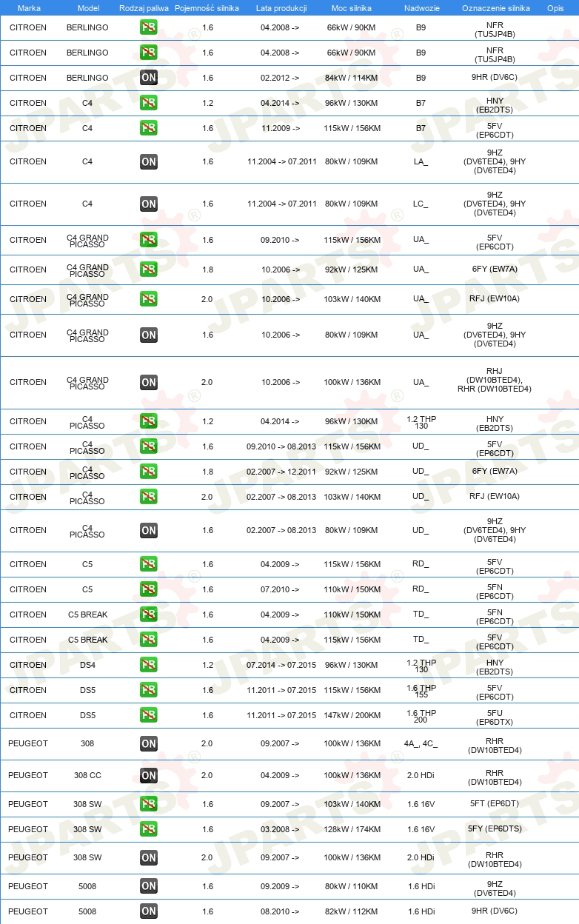Viewport: 579px width, 924px height.
Task: Select the PB icon in the 308 SW 103kW row
Action: click(148, 804)
